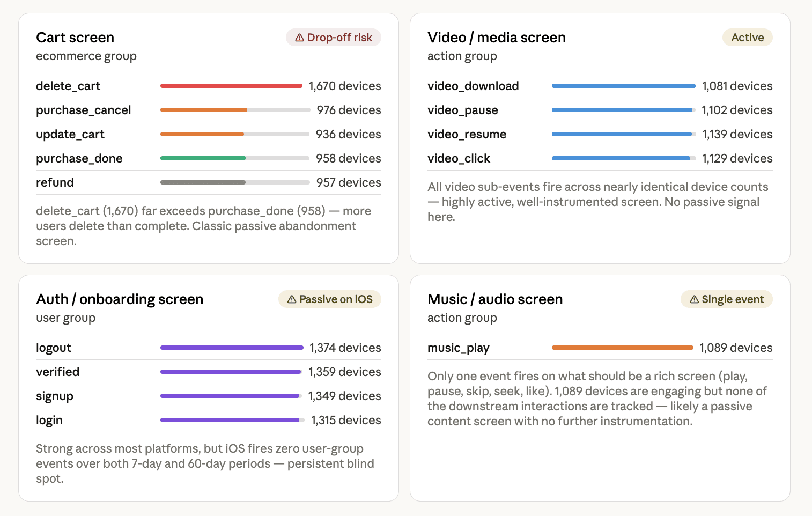Select the update_cart event label
This screenshot has height=516, width=812.
coord(70,134)
